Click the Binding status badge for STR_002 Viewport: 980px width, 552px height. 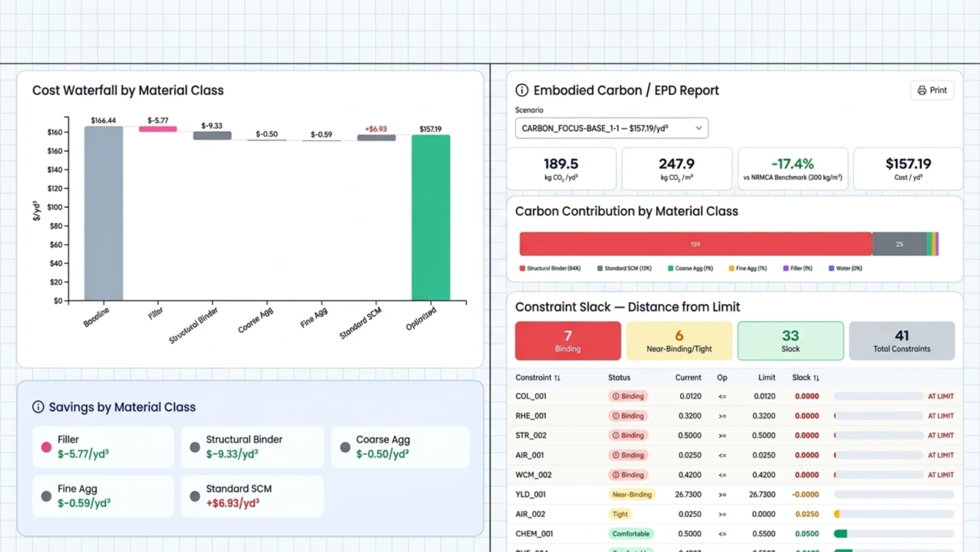pos(628,435)
